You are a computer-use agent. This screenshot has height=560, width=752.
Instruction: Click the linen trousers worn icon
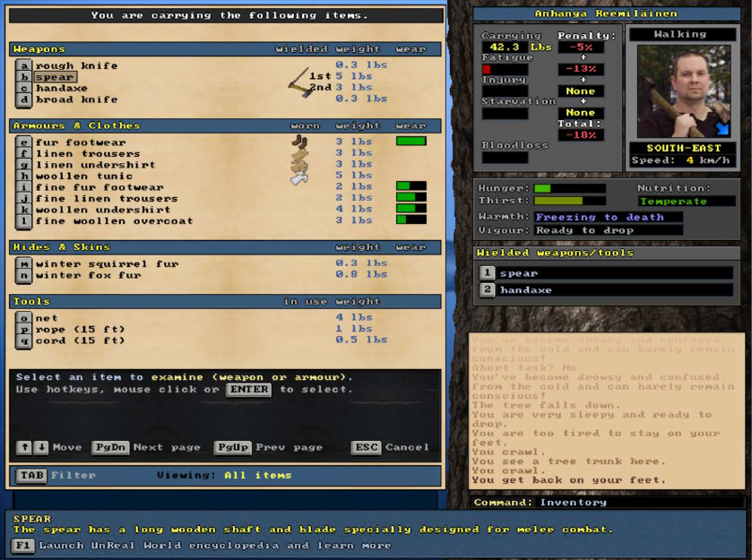coord(299,154)
